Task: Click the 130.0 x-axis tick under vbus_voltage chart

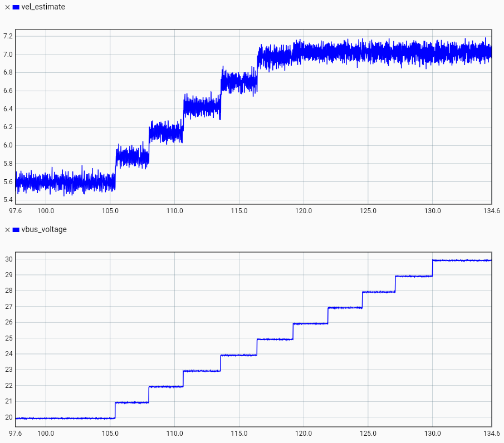Action: pos(433,434)
